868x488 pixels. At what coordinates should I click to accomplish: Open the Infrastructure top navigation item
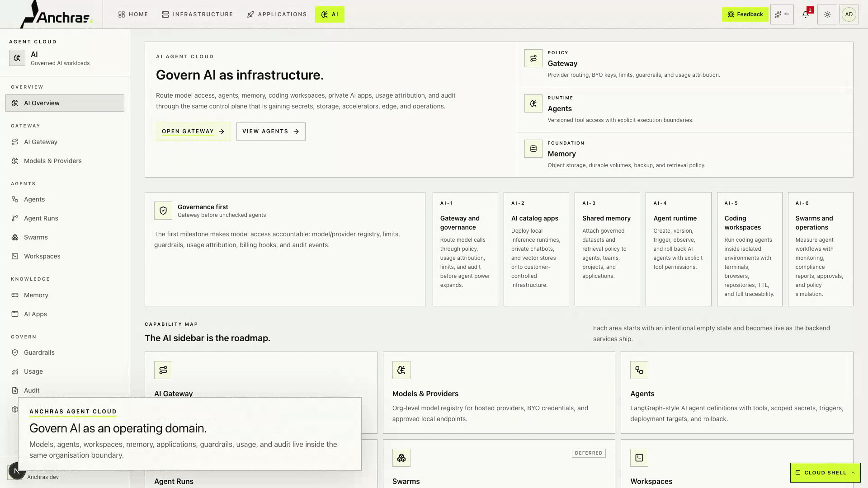[198, 14]
